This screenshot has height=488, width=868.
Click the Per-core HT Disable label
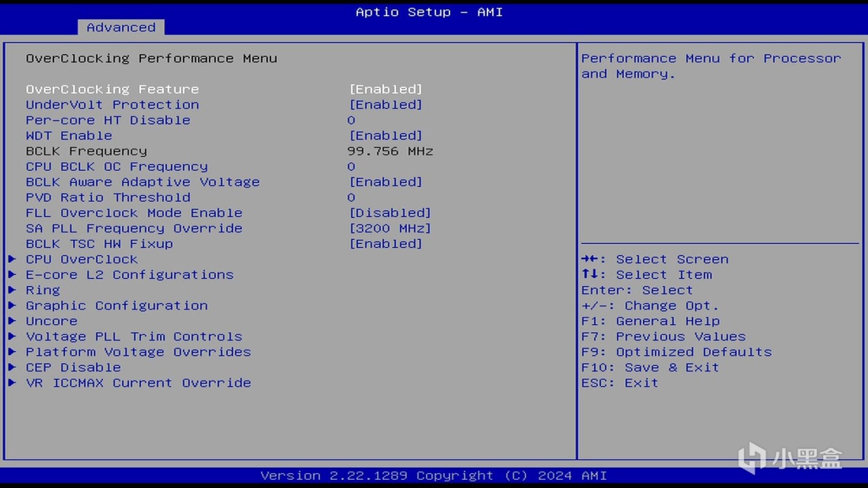[x=108, y=121]
